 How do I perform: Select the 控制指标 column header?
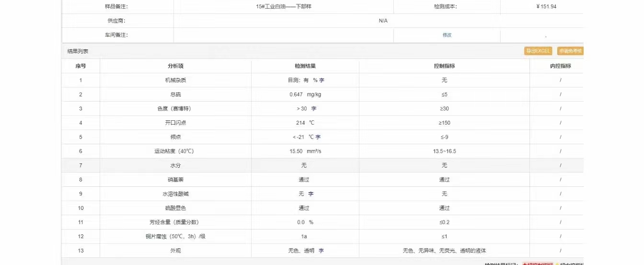click(444, 66)
